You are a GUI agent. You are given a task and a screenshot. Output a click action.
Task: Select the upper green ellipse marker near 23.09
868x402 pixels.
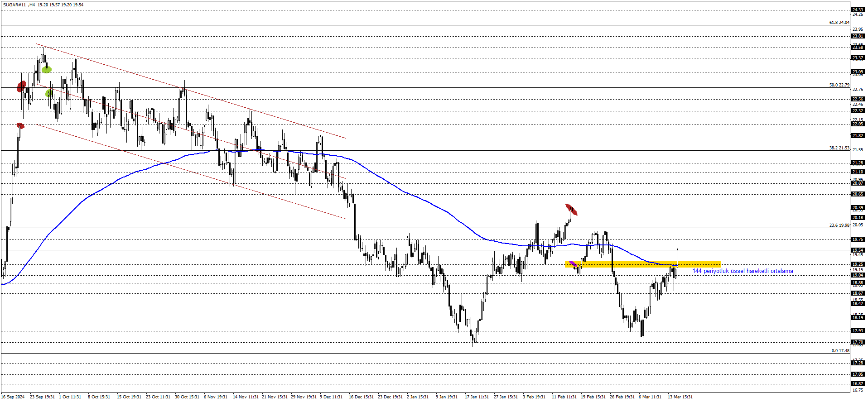click(x=46, y=69)
